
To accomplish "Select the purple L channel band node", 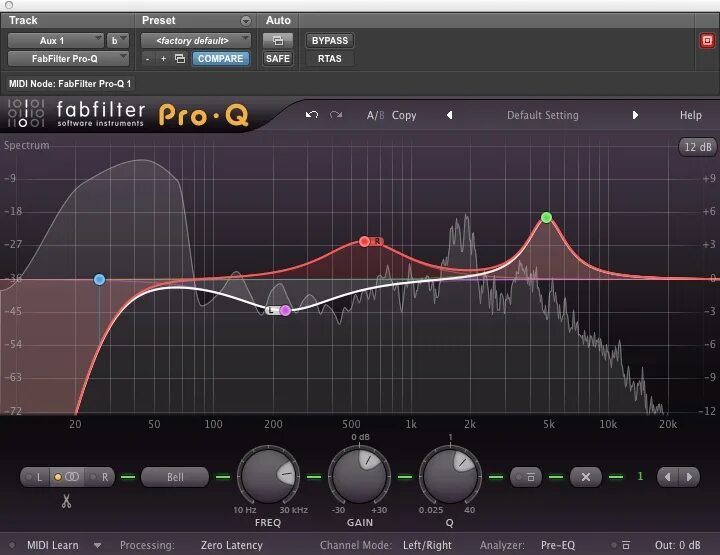I will (285, 310).
